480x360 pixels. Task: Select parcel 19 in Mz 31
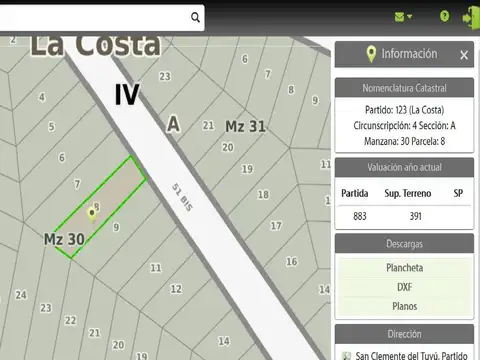click(247, 169)
